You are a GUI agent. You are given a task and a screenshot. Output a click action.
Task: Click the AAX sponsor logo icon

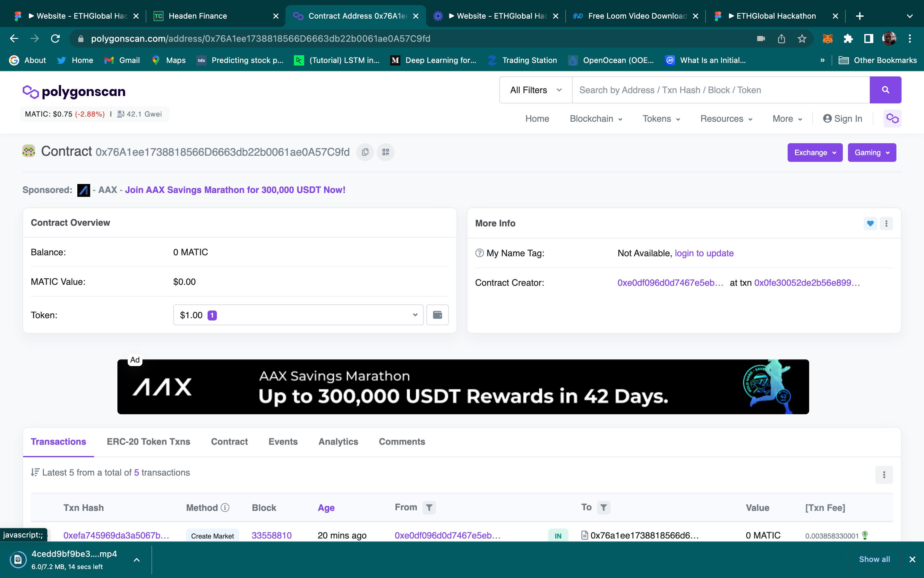tap(84, 190)
